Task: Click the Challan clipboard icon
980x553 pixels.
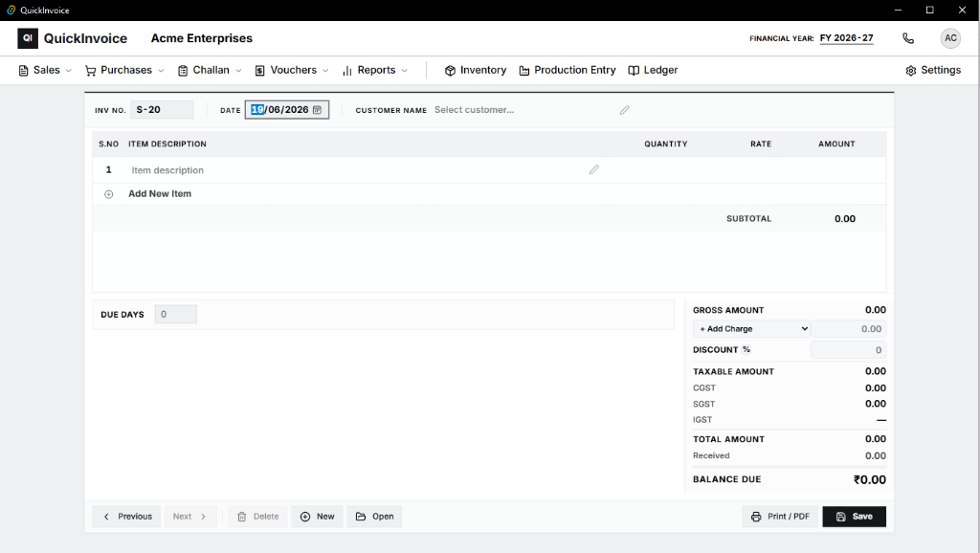Action: tap(183, 71)
